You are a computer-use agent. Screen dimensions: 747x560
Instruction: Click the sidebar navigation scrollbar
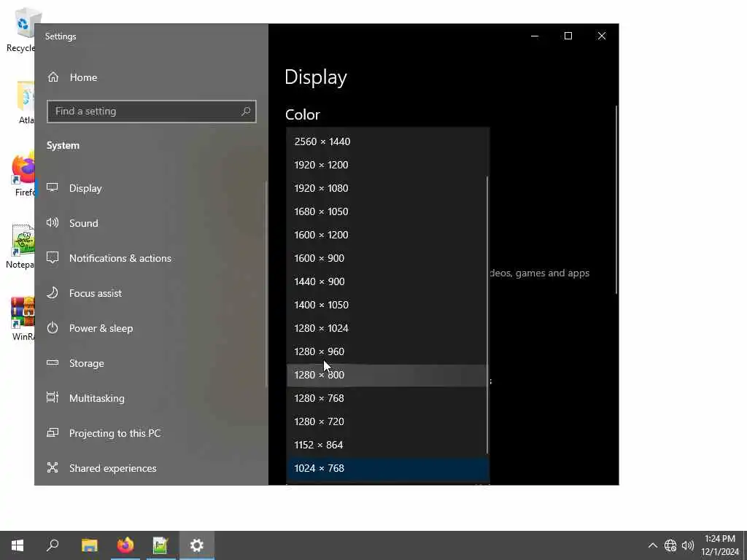(x=266, y=284)
